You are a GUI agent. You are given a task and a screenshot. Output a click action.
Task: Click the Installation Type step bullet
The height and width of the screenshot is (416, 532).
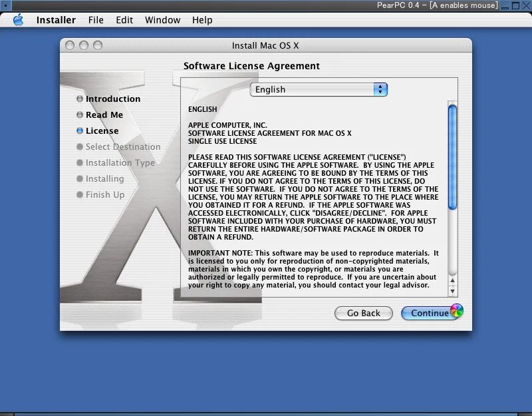pyautogui.click(x=80, y=162)
